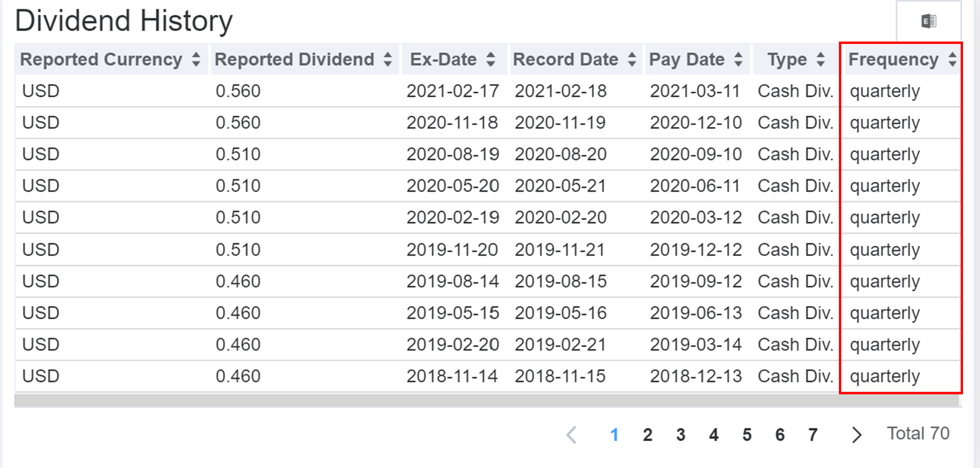The image size is (980, 468).
Task: Click current page number 1
Action: coord(614,434)
